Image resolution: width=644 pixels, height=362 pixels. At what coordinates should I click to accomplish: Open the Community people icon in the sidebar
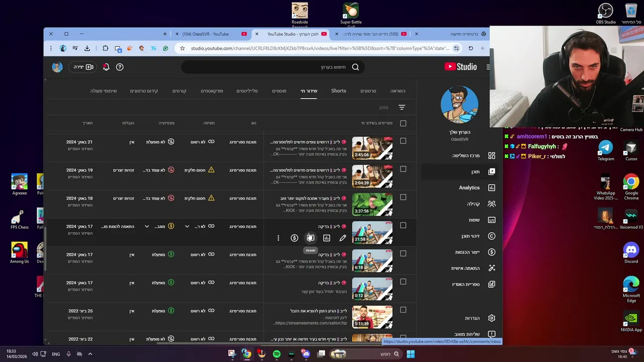(492, 204)
